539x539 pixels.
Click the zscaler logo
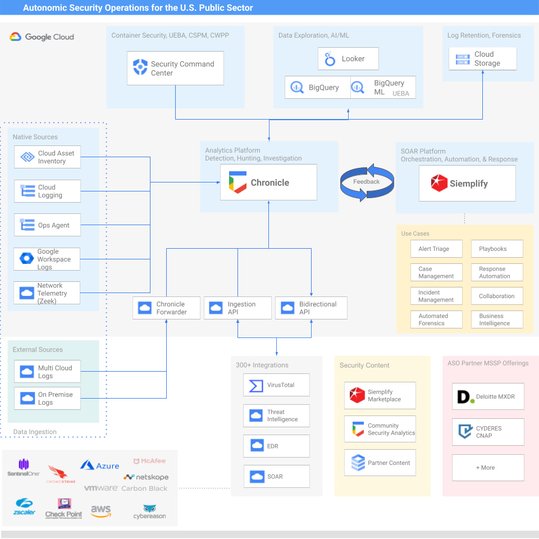(24, 507)
